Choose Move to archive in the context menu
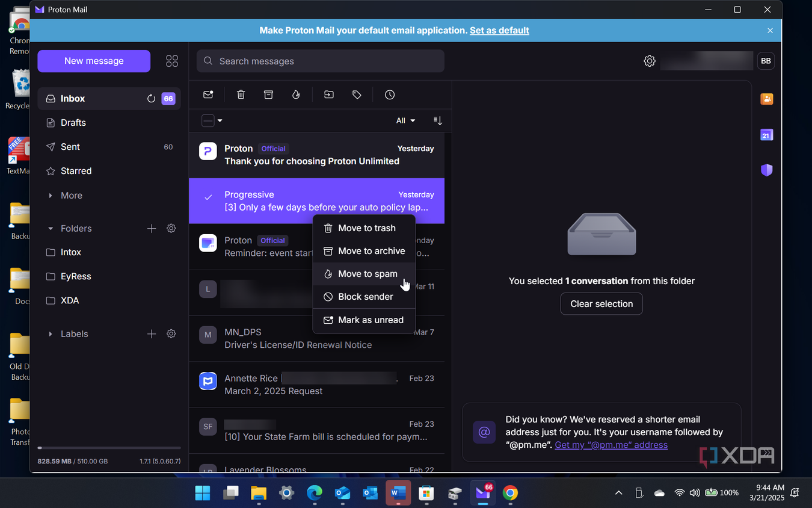Screen dimensions: 812x508 (364, 251)
